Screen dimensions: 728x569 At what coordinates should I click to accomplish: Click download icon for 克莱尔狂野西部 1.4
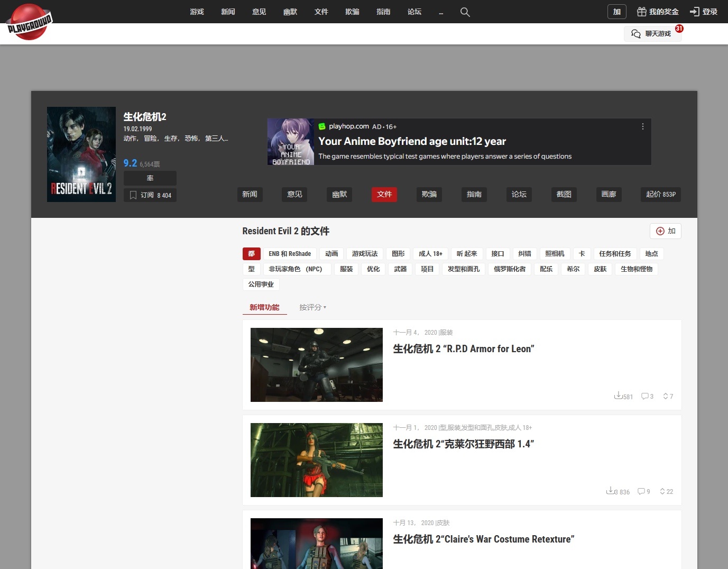610,491
